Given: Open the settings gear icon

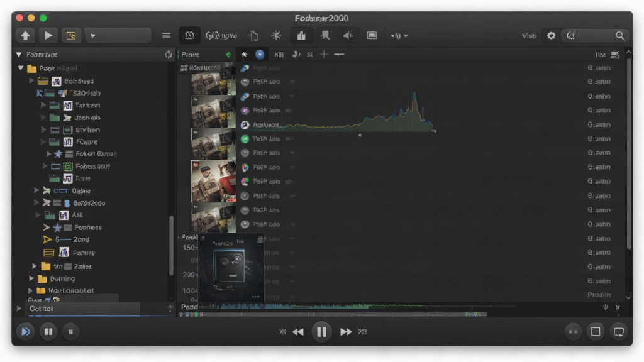Looking at the screenshot, I should click(551, 36).
